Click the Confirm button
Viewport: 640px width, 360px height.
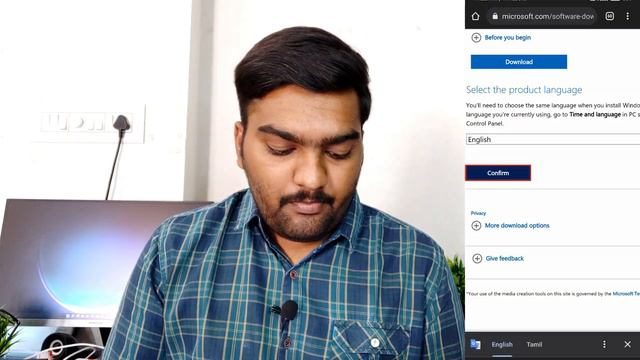498,173
